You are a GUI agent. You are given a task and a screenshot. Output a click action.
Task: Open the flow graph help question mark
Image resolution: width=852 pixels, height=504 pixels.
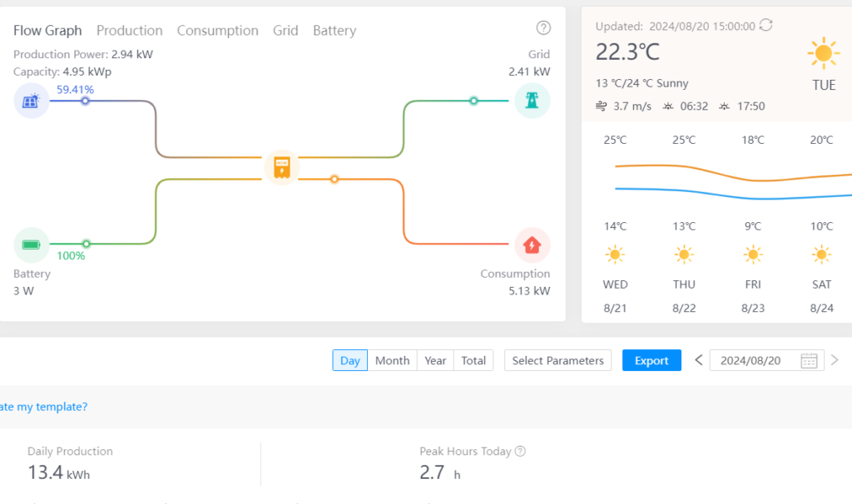543,28
